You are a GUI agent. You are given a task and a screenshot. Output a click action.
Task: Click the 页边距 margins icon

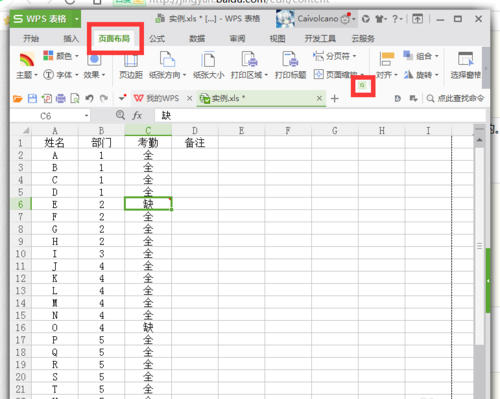(x=131, y=60)
